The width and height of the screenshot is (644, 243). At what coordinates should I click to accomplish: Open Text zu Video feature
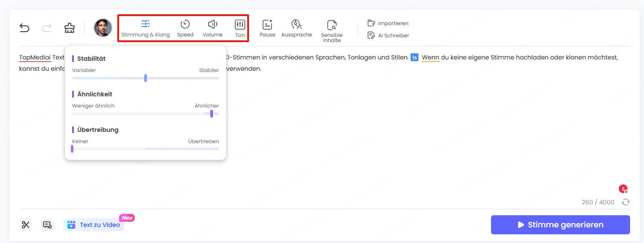[x=94, y=225]
